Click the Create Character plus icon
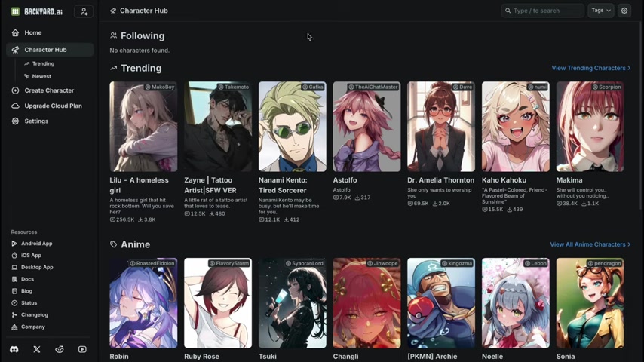 (x=15, y=90)
